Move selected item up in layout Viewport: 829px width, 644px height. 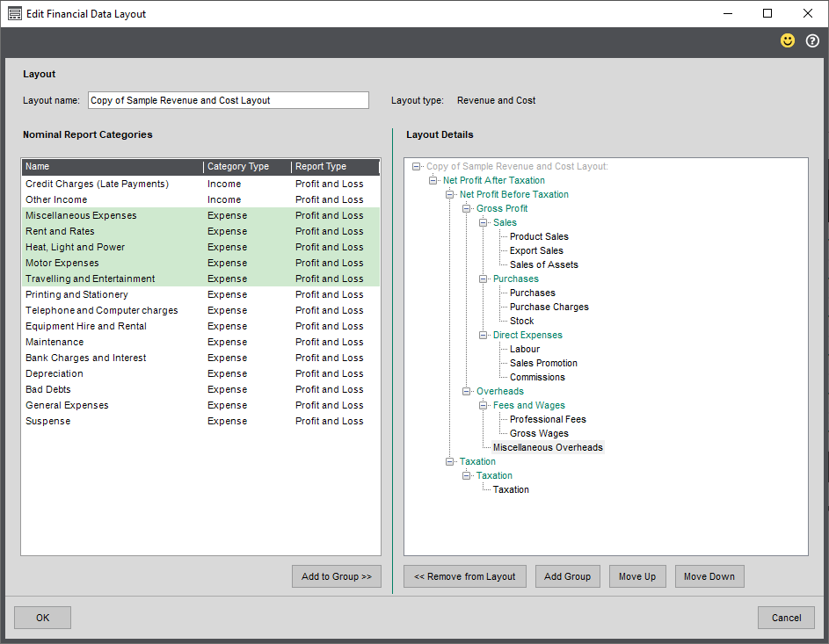(x=636, y=576)
